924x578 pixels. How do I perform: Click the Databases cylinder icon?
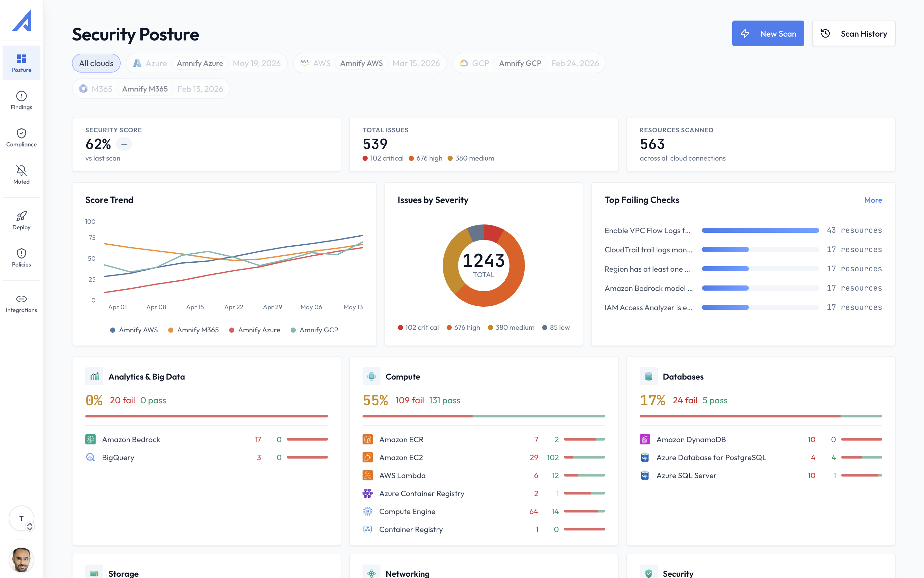click(649, 377)
